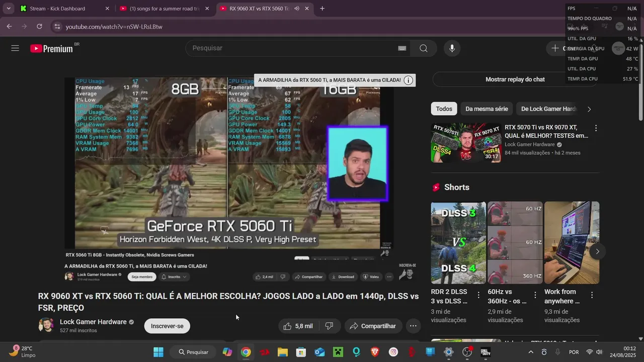Click the magnifier search button
This screenshot has width=644, height=362.
click(424, 48)
